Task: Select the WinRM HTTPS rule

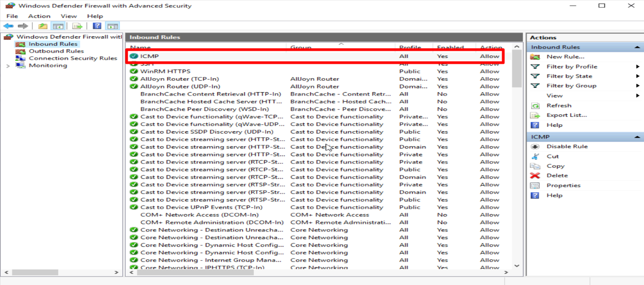Action: pyautogui.click(x=165, y=71)
